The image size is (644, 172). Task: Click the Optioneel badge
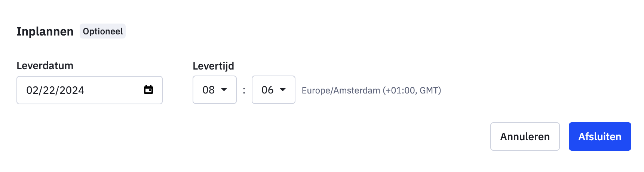pyautogui.click(x=102, y=31)
